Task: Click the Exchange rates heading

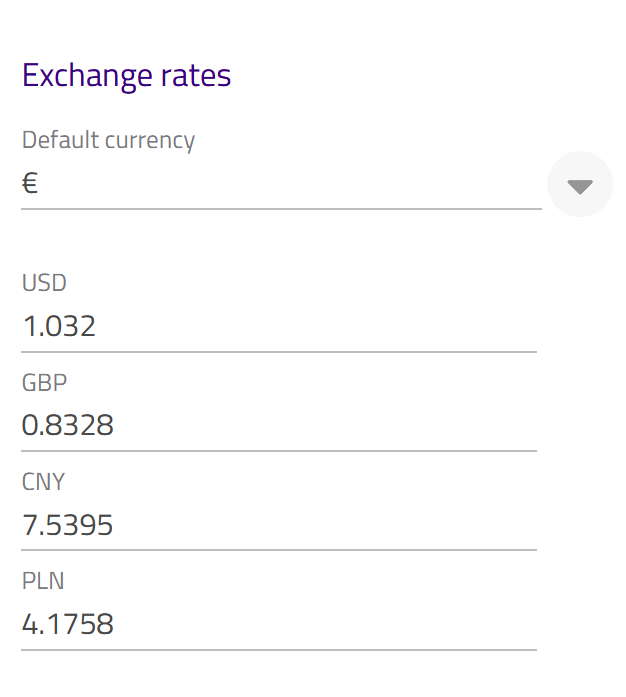Action: pos(126,76)
